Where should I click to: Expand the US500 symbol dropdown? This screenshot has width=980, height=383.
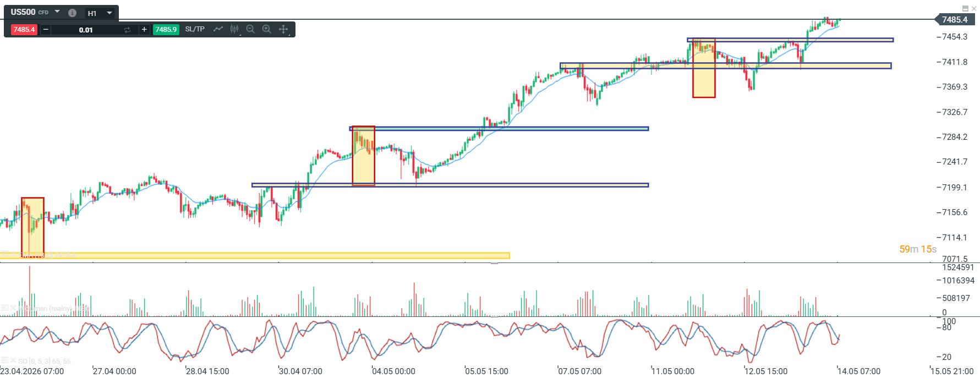click(x=57, y=12)
